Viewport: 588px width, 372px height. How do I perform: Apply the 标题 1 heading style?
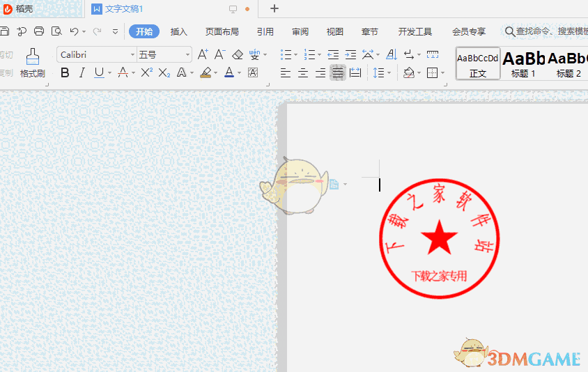click(523, 63)
